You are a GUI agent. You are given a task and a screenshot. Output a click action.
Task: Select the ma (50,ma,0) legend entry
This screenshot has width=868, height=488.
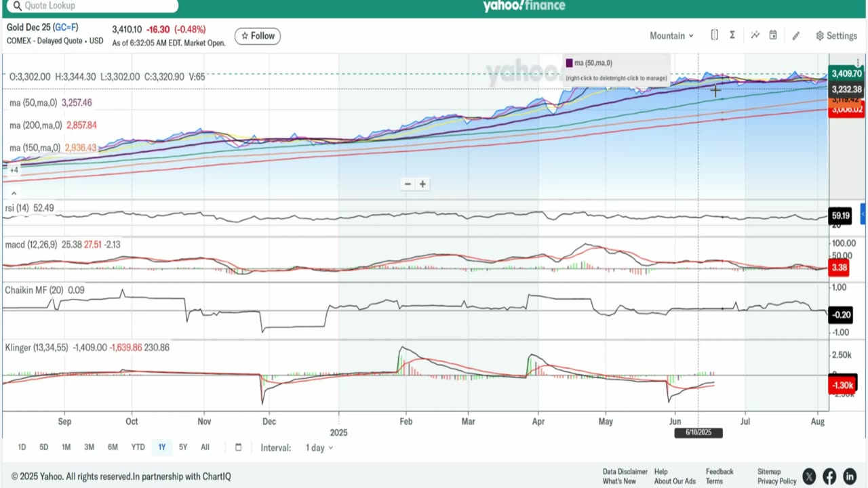51,103
